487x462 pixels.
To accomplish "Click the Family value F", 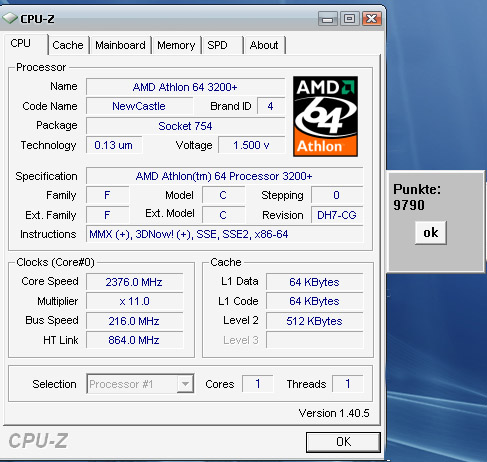I will pyautogui.click(x=107, y=195).
